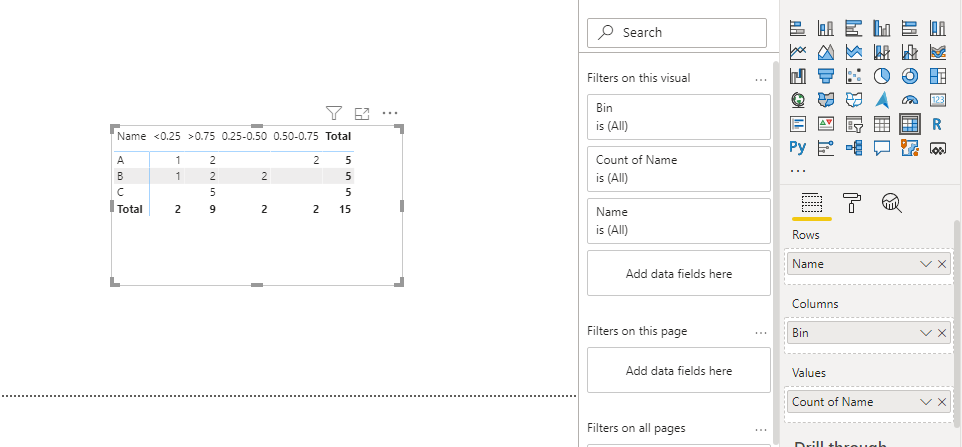962x447 pixels.
Task: Select the Stacked area chart visual
Action: click(853, 52)
